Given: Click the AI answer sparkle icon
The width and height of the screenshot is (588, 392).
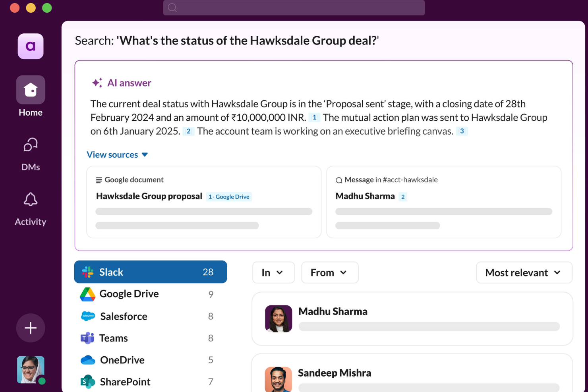Looking at the screenshot, I should (x=97, y=83).
